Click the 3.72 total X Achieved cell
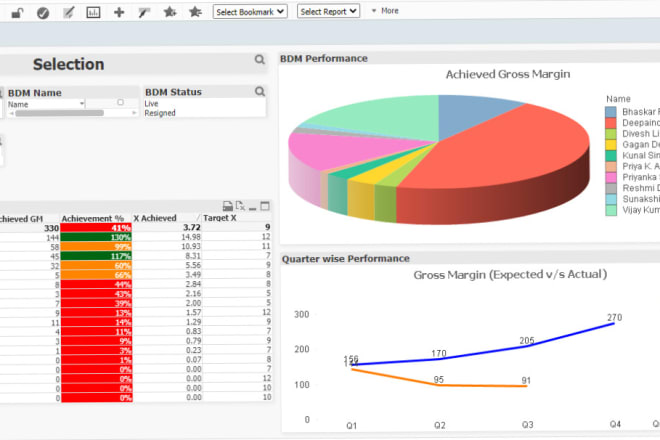660x440 pixels. (168, 227)
